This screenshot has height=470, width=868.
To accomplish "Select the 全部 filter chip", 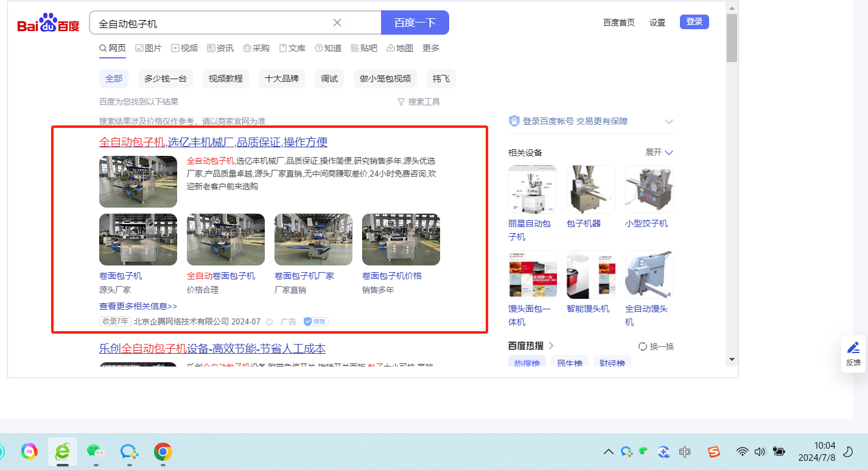I will 114,79.
